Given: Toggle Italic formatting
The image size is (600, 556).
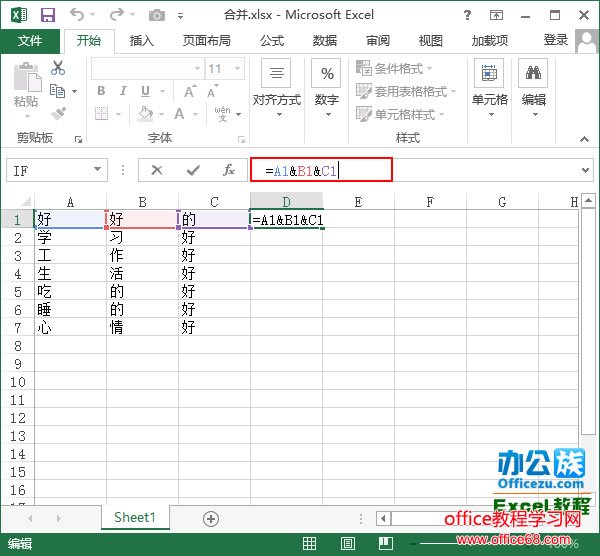Looking at the screenshot, I should coord(123,91).
